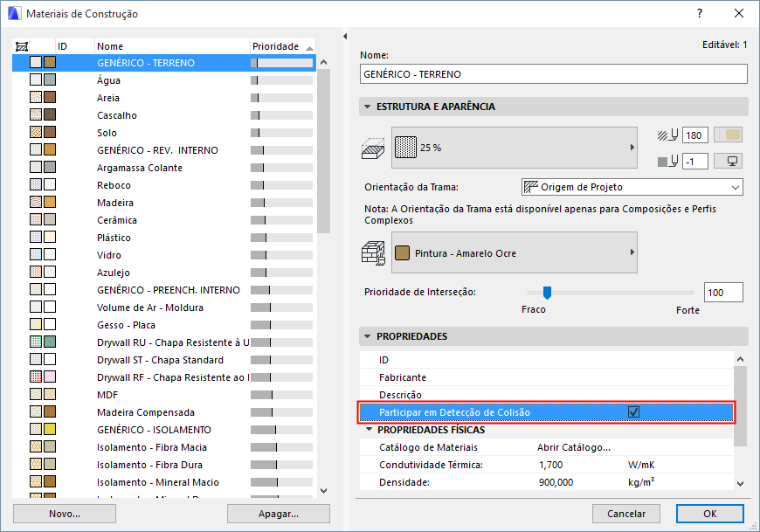Click the Água fill pattern icon
The image size is (760, 532).
pyautogui.click(x=36, y=80)
